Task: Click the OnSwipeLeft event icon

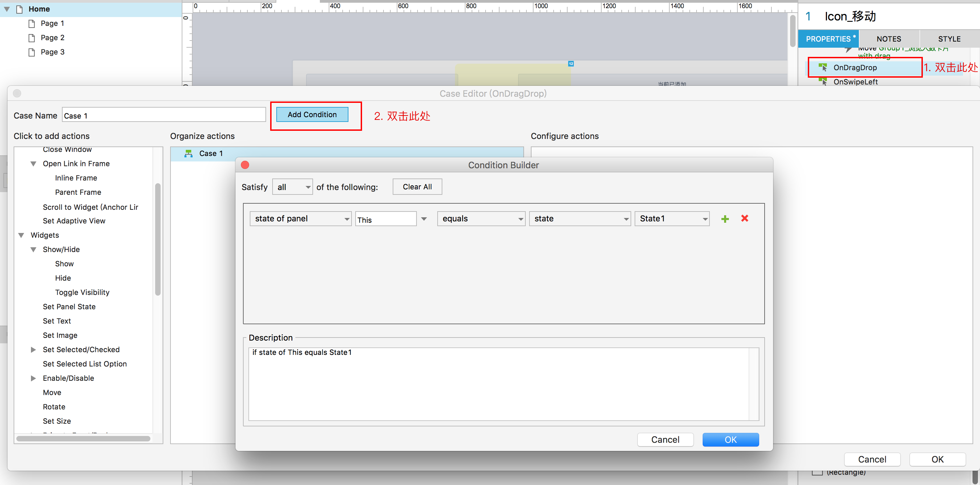Action: (822, 81)
